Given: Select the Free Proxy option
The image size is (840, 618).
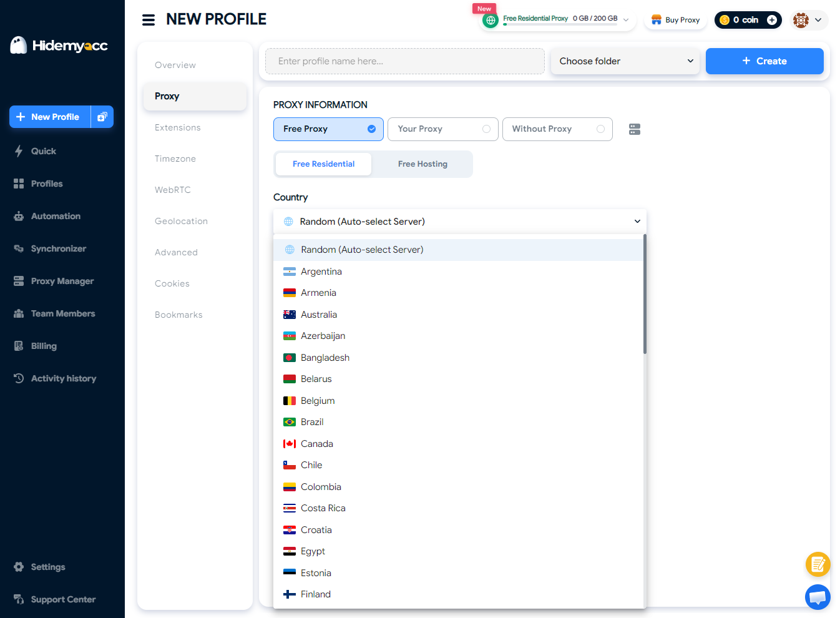Looking at the screenshot, I should [328, 129].
